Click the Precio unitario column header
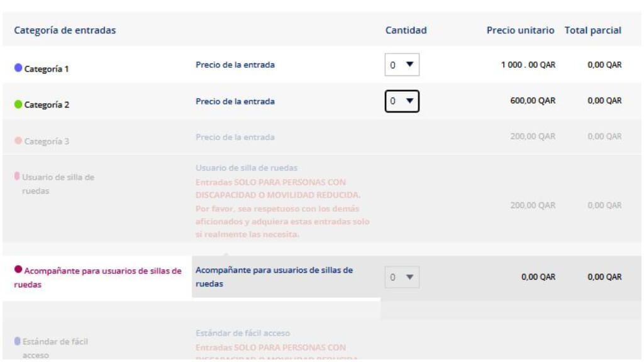 click(521, 30)
